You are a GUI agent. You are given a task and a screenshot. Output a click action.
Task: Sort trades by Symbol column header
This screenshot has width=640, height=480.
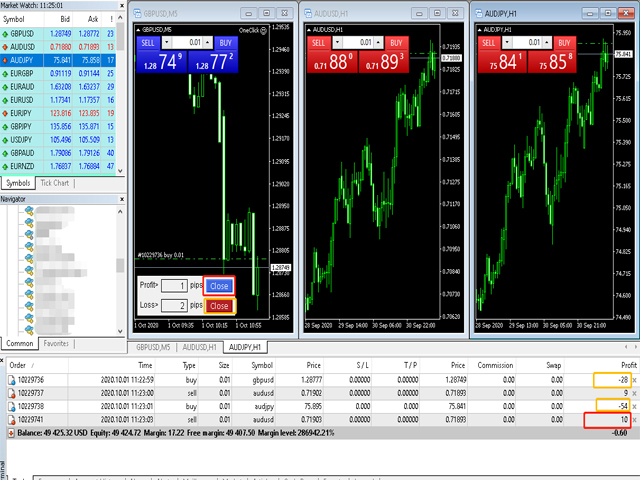click(x=255, y=365)
